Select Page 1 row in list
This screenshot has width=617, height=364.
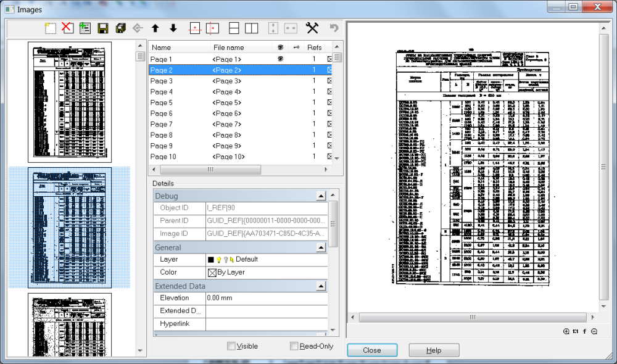[240, 59]
